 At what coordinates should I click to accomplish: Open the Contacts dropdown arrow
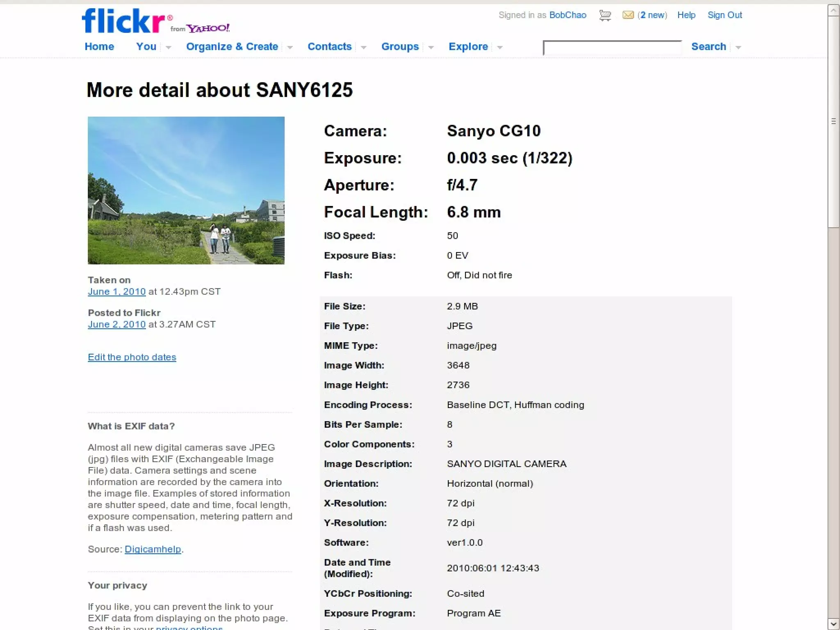pos(363,47)
